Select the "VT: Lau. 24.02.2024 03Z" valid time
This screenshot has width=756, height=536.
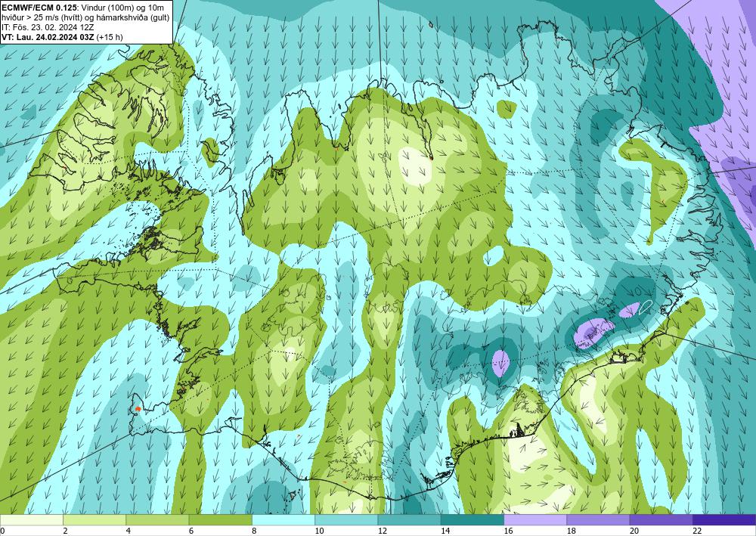coord(48,37)
